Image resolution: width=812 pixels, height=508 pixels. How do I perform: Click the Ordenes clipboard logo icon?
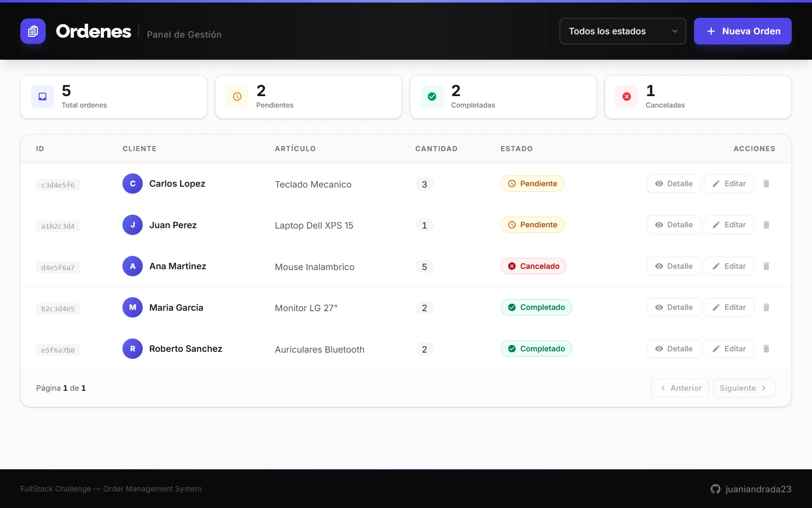[33, 31]
